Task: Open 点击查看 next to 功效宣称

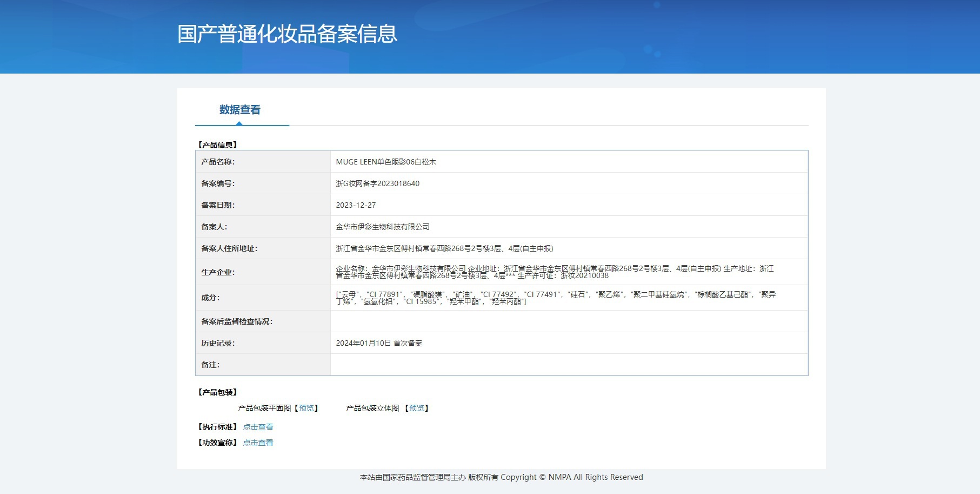Action: 258,443
